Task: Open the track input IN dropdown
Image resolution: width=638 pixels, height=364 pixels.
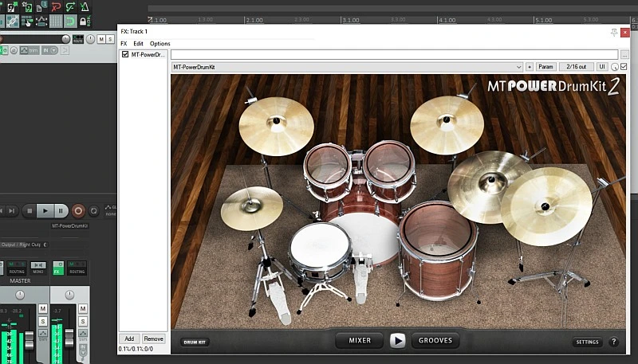Action: coord(49,50)
